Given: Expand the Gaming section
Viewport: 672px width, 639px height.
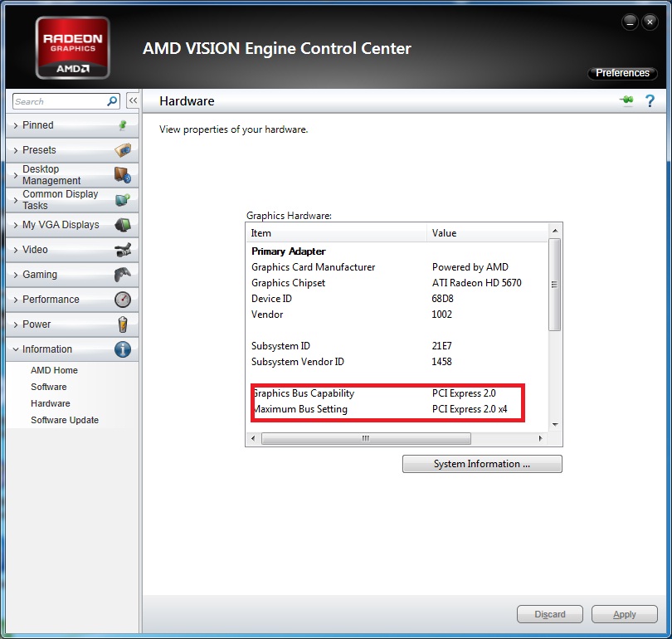Looking at the screenshot, I should [x=72, y=275].
